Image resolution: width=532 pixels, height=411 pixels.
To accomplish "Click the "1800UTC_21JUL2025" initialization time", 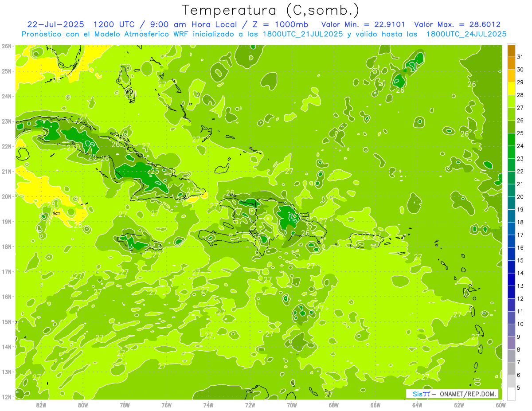I will click(x=302, y=34).
